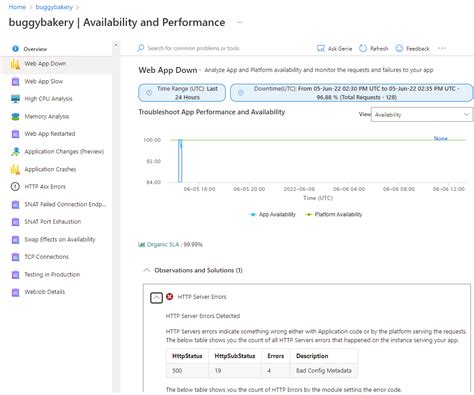Collapse the Observations and Solutions section

pyautogui.click(x=146, y=270)
